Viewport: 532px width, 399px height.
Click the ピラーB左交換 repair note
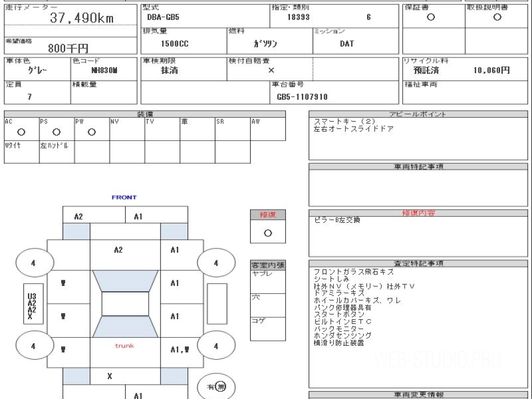(337, 220)
